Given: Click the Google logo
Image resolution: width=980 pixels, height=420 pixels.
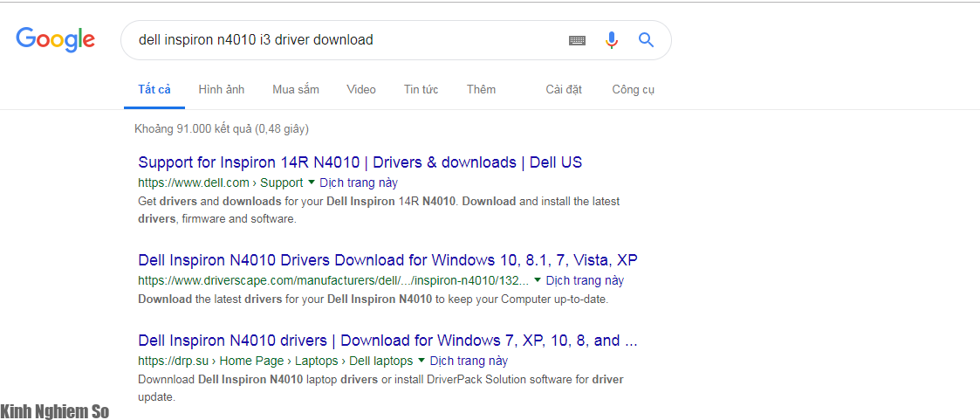Looking at the screenshot, I should click(56, 40).
